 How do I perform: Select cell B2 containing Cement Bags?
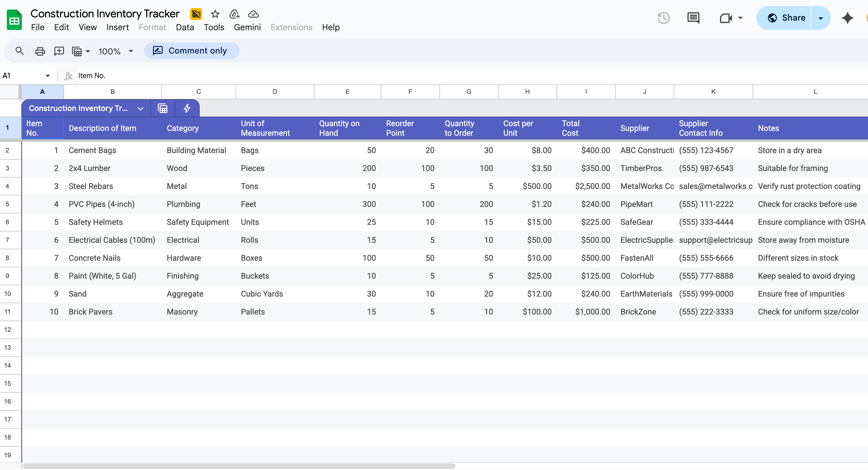(x=112, y=150)
